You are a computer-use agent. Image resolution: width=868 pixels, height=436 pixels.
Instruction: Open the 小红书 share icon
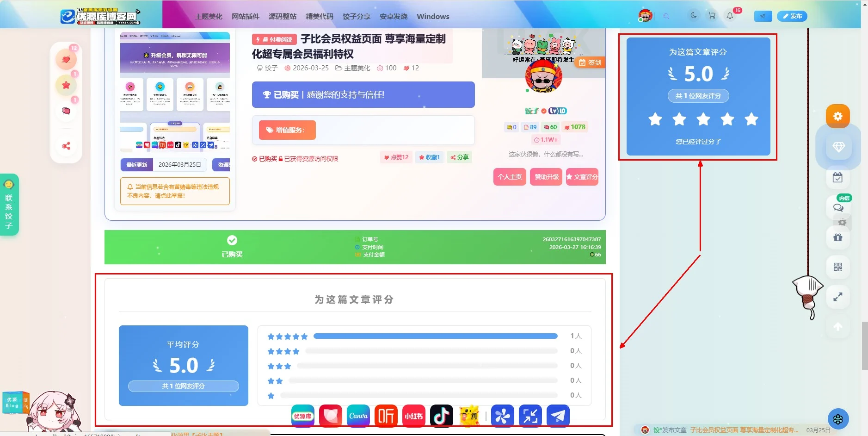tap(413, 416)
